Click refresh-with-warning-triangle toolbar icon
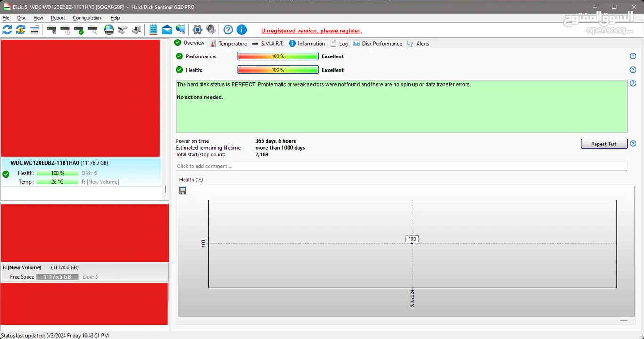Image resolution: width=644 pixels, height=339 pixels. click(21, 30)
